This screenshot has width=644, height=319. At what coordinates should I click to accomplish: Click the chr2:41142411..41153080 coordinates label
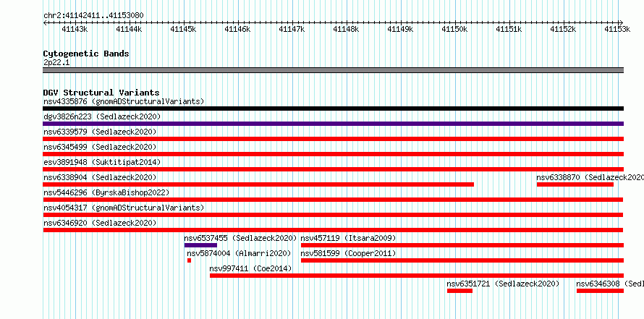[93, 15]
